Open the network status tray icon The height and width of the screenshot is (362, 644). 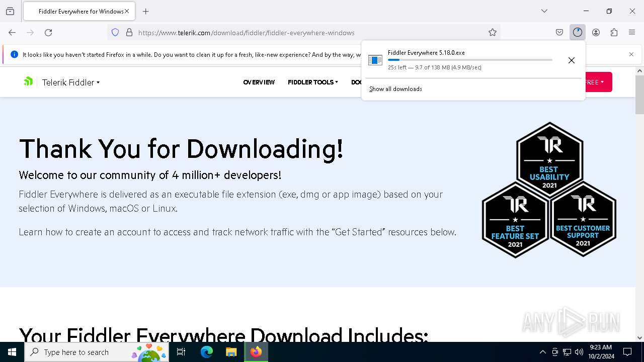[x=567, y=352]
